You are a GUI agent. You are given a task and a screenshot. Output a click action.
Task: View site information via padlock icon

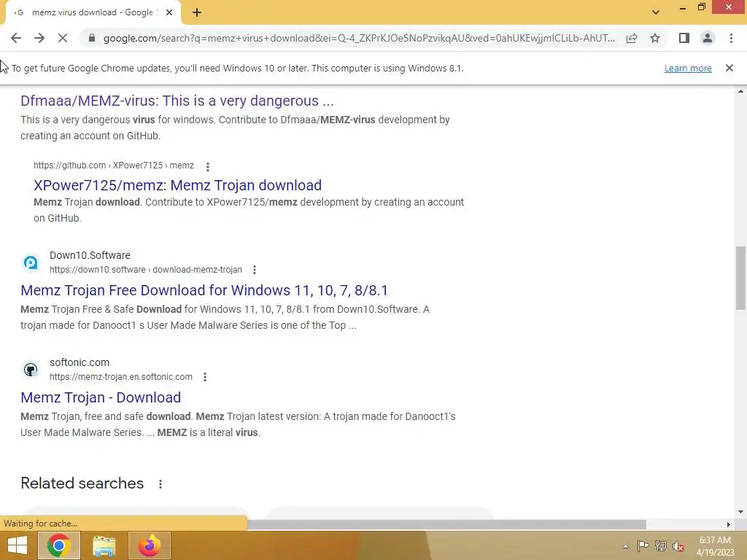point(92,38)
